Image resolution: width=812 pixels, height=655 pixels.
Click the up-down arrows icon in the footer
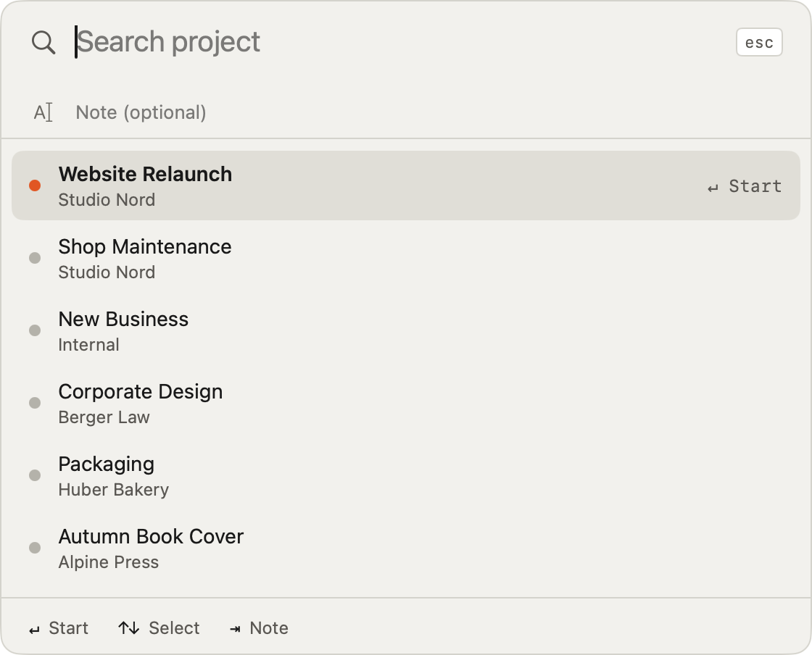[x=129, y=628]
